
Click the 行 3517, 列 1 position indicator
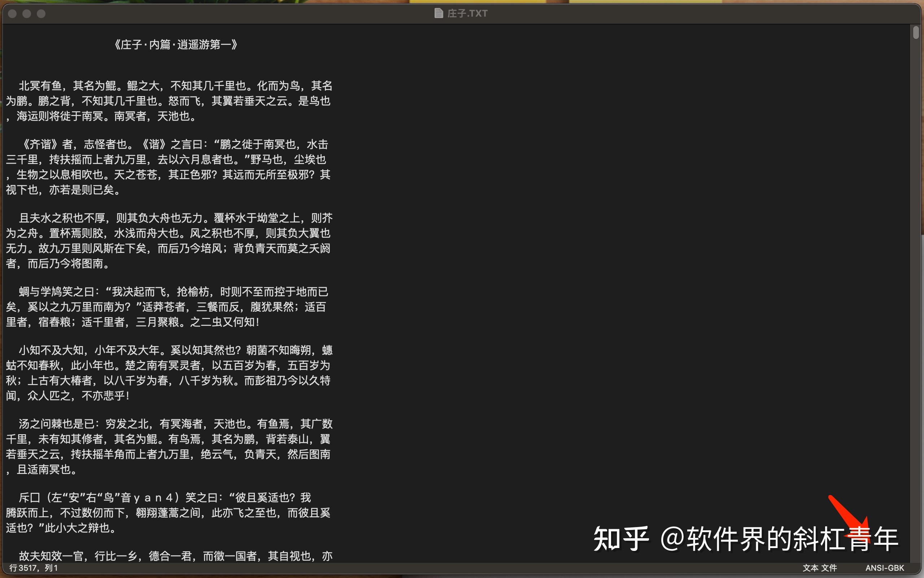coord(34,568)
